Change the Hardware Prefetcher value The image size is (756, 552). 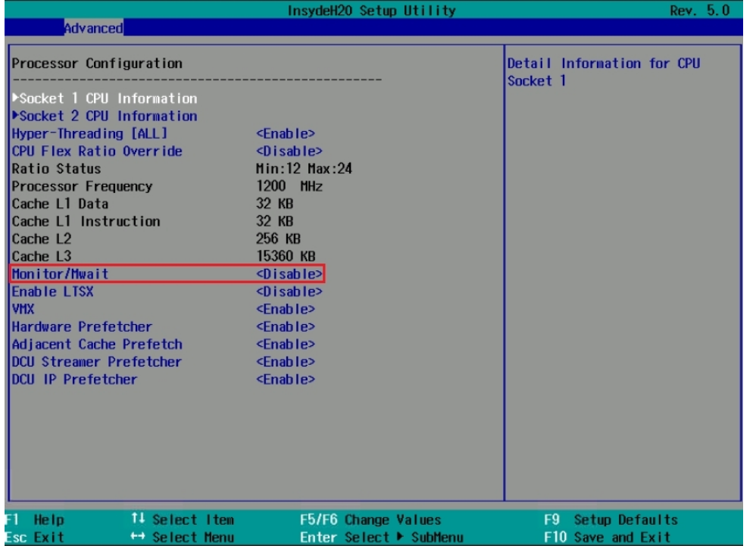point(286,326)
